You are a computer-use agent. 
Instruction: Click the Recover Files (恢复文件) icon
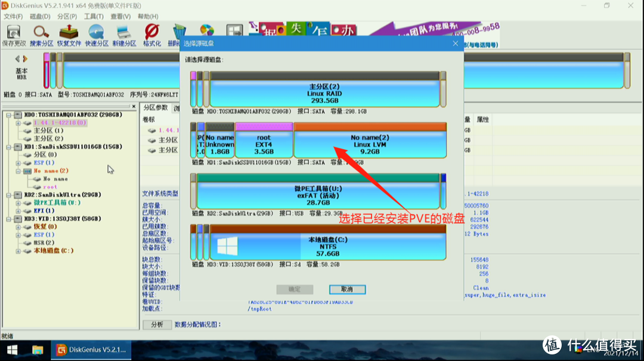(69, 35)
